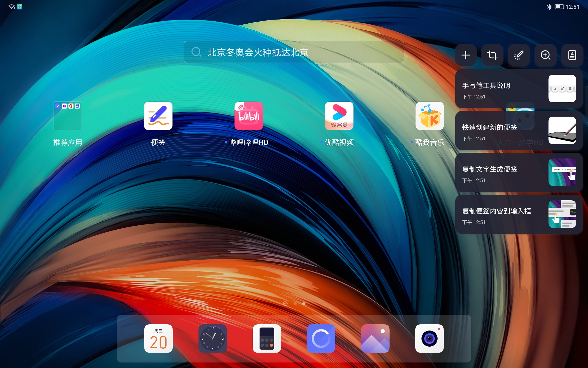Image resolution: width=588 pixels, height=368 pixels.
Task: Tap the search bar 北京冬奥会火种抵达北京
Action: point(294,52)
